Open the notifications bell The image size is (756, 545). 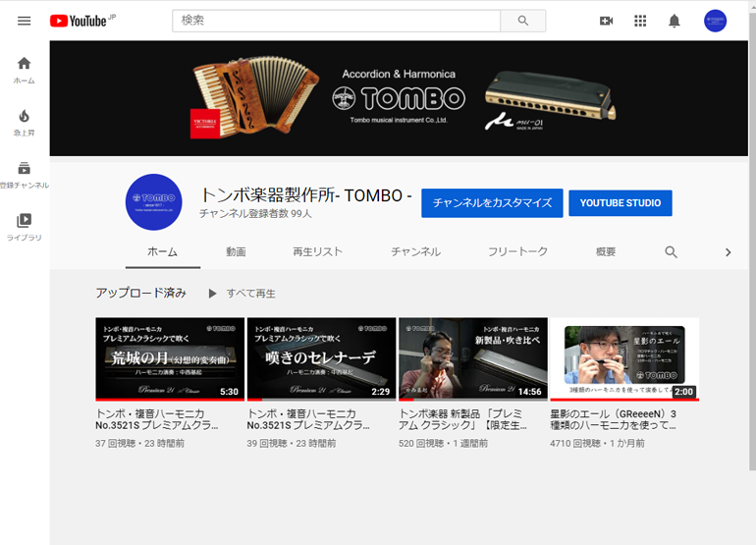[x=675, y=21]
